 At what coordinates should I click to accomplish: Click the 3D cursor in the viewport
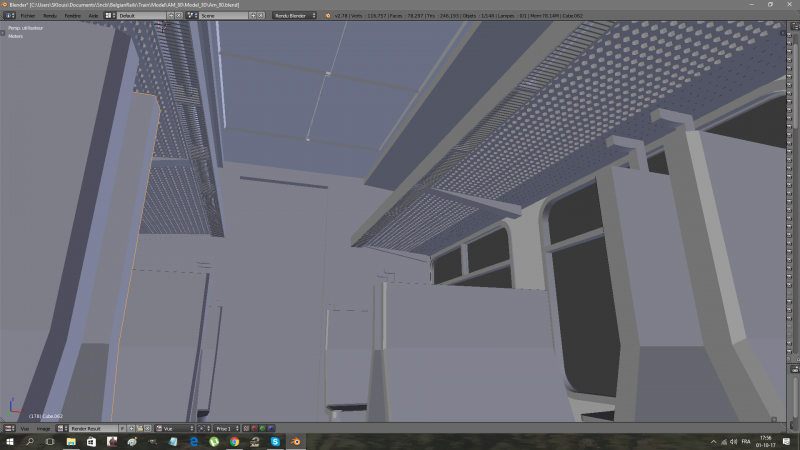pyautogui.click(x=163, y=26)
